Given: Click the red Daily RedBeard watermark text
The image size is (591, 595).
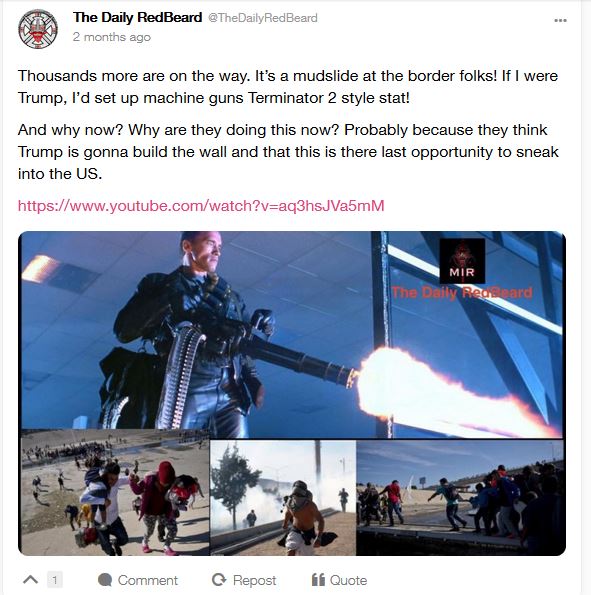Looking at the screenshot, I should coord(462,293).
